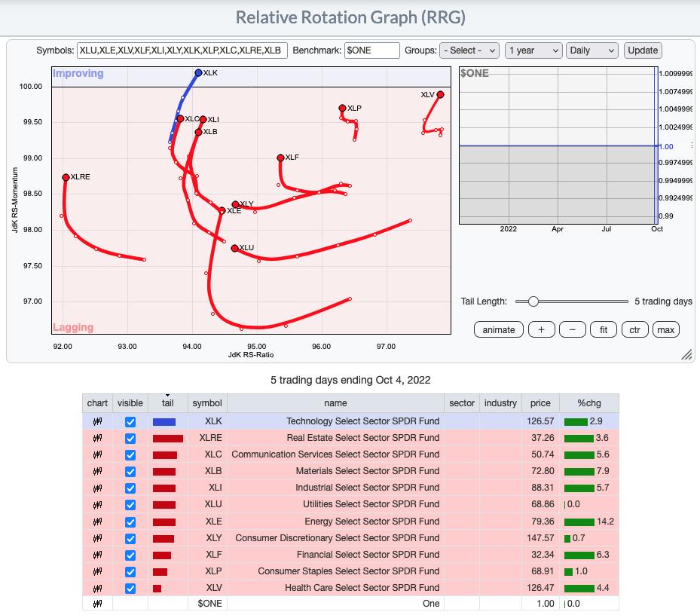This screenshot has width=700, height=615.
Task: Click the fit button
Action: point(603,329)
